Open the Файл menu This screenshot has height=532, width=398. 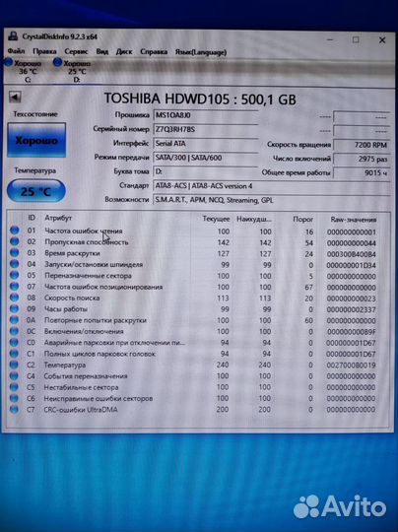[x=16, y=51]
